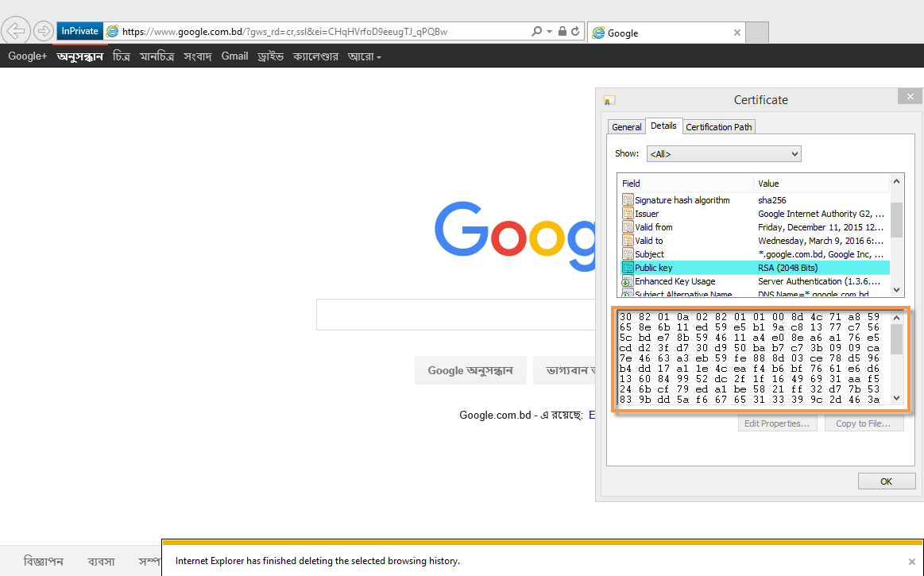Click the Refresh page icon
This screenshot has width=924, height=576.
(x=575, y=31)
